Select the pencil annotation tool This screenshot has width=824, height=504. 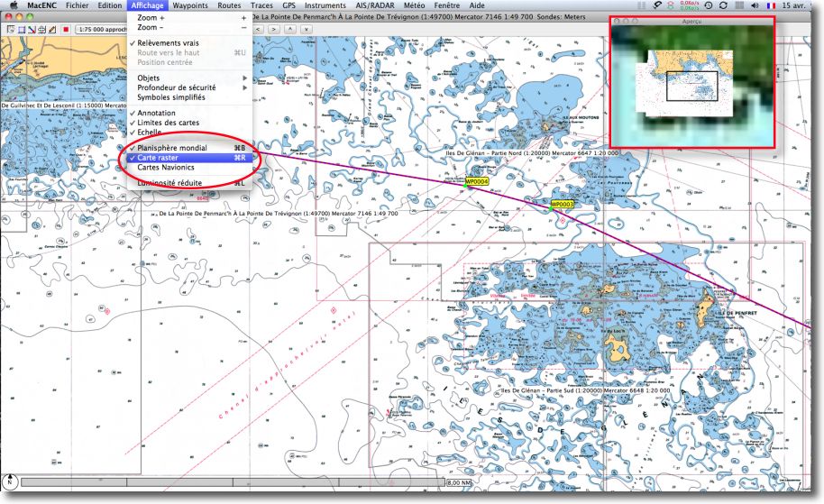point(52,30)
